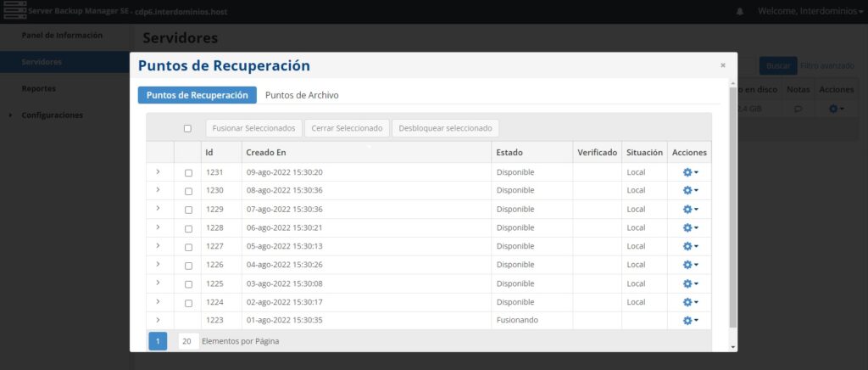The width and height of the screenshot is (868, 370).
Task: Check the box for recovery point 1224
Action: pyautogui.click(x=188, y=303)
